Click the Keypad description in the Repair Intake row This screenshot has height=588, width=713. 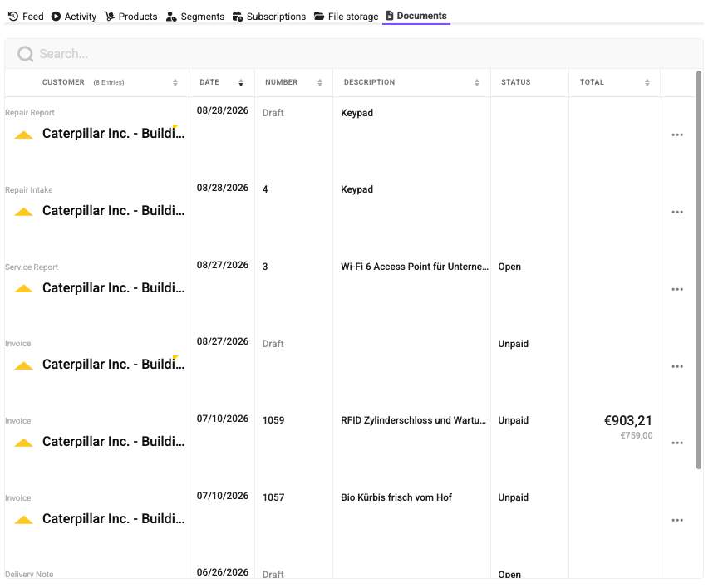[x=357, y=189]
